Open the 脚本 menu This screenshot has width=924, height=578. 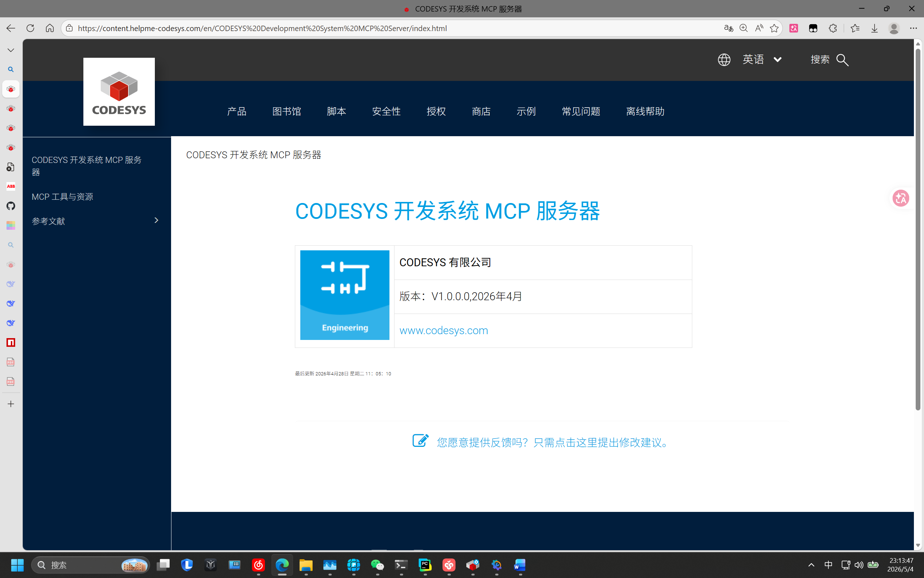(x=336, y=111)
